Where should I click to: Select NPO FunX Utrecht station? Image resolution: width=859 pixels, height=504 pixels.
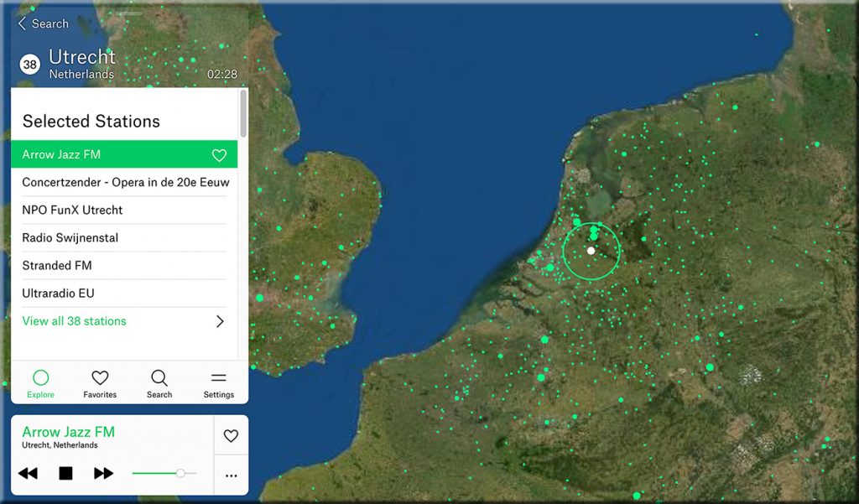coord(72,210)
